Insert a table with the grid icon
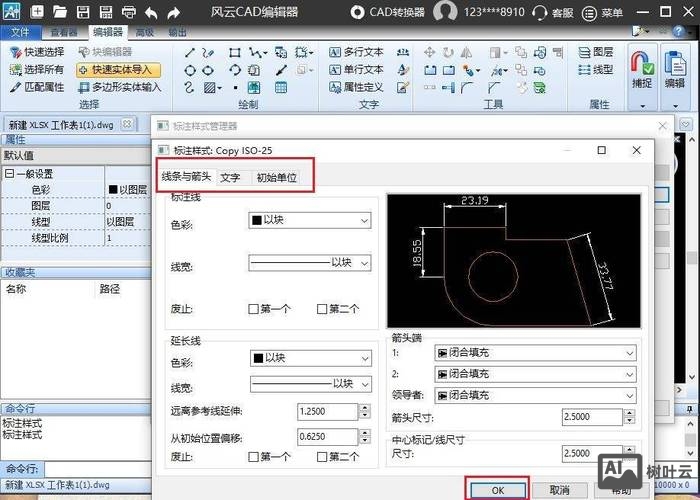 pos(281,87)
